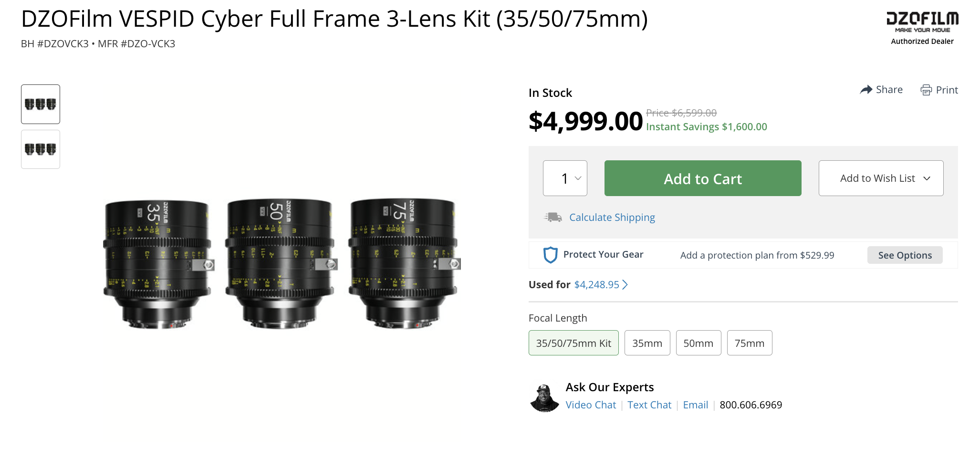980x458 pixels.
Task: Click the Print printer icon
Action: point(926,90)
